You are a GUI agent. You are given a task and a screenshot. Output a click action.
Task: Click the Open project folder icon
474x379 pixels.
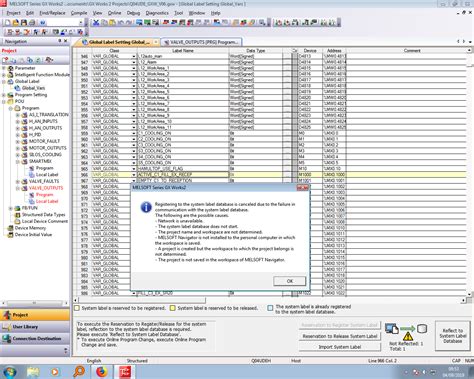pyautogui.click(x=16, y=23)
